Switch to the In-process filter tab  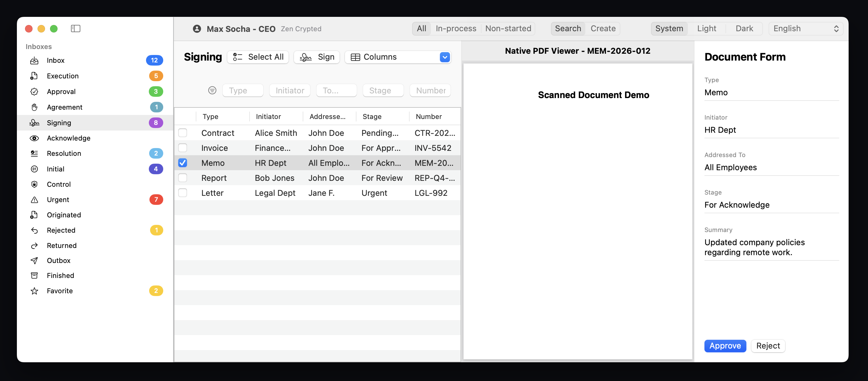coord(456,29)
